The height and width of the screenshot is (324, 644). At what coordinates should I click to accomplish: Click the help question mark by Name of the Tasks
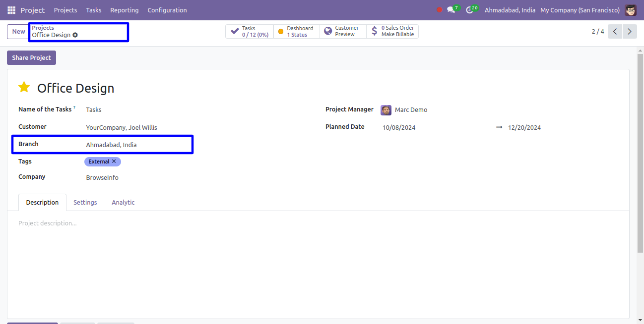coord(74,108)
